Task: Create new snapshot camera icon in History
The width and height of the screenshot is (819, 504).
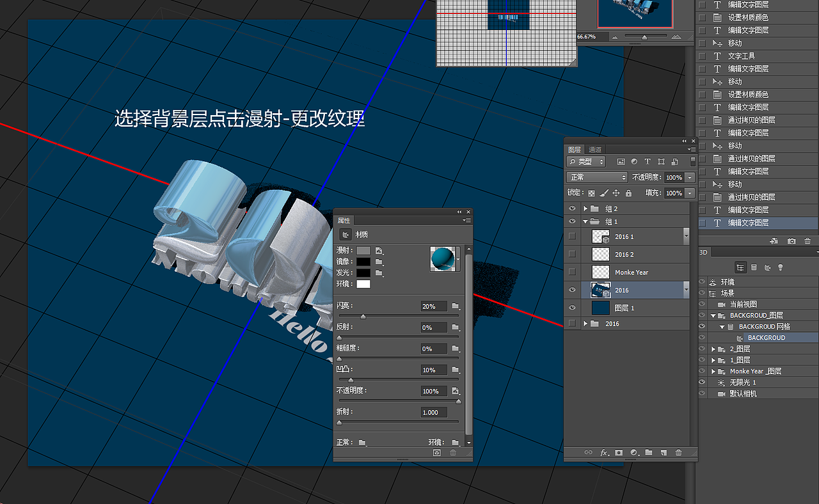Action: pyautogui.click(x=791, y=241)
